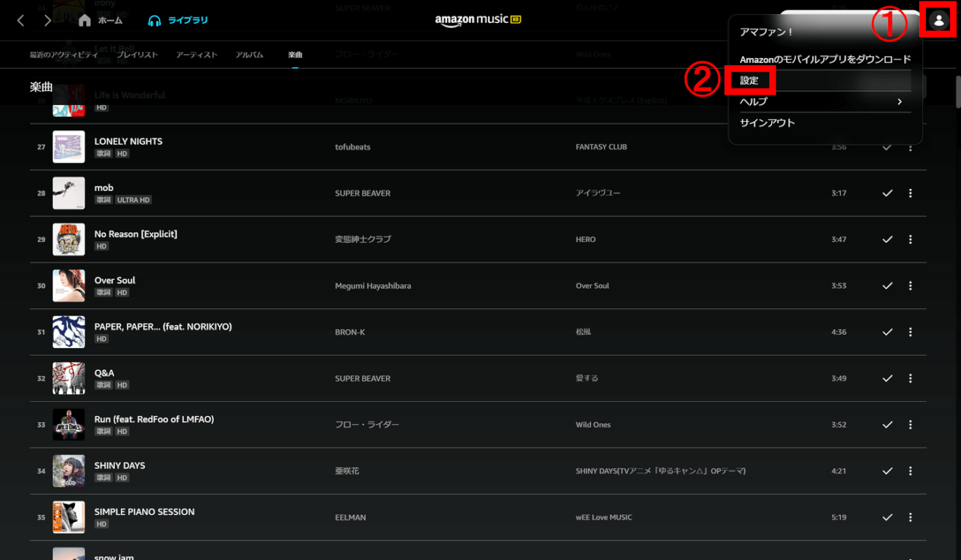Toggle library checkmark for PAPER, PAPER...

[x=888, y=332]
